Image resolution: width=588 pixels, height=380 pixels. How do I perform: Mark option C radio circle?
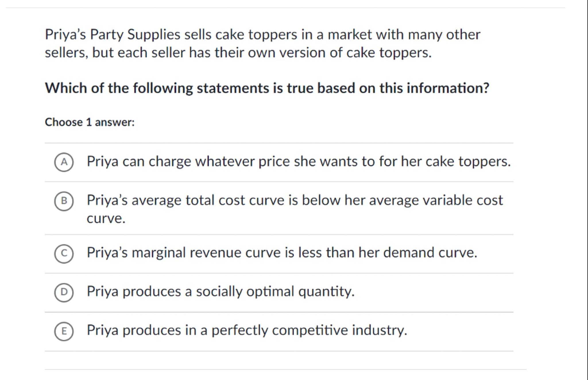pos(64,254)
